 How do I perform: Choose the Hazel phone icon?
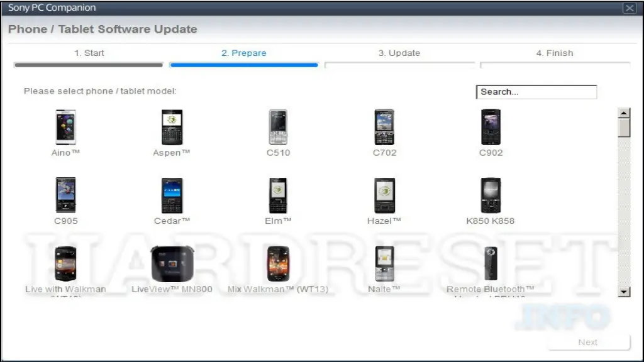(x=384, y=195)
